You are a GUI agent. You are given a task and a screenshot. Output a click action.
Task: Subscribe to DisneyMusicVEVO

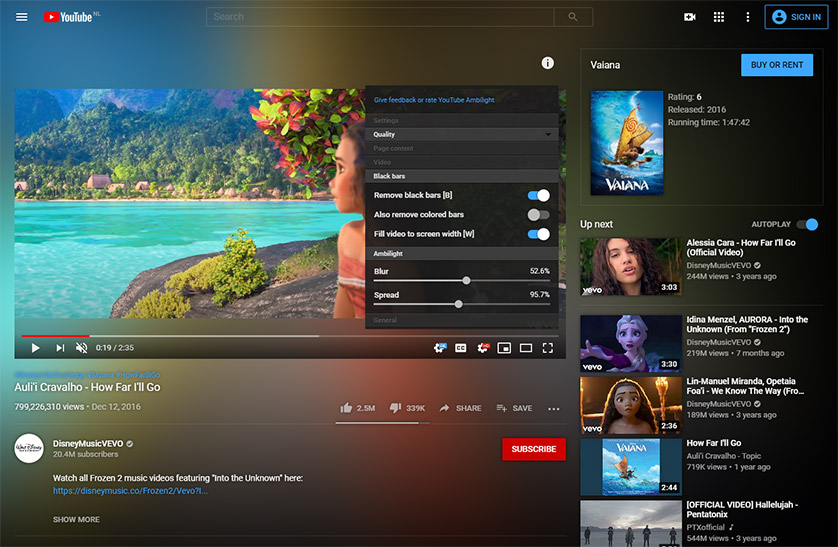[533, 449]
